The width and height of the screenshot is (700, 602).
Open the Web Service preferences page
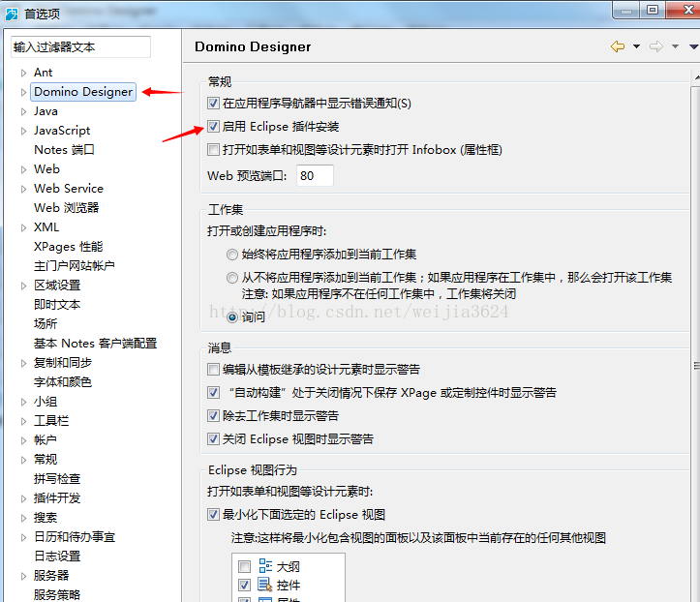(x=69, y=189)
